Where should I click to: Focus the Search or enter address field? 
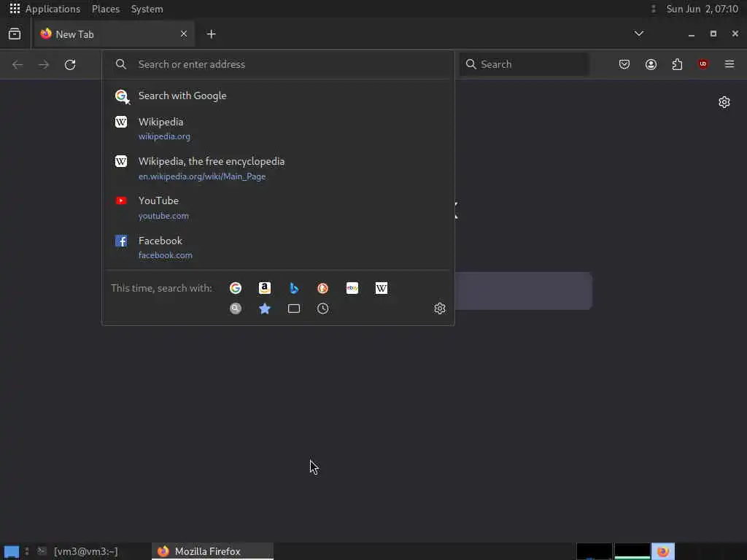coord(278,64)
